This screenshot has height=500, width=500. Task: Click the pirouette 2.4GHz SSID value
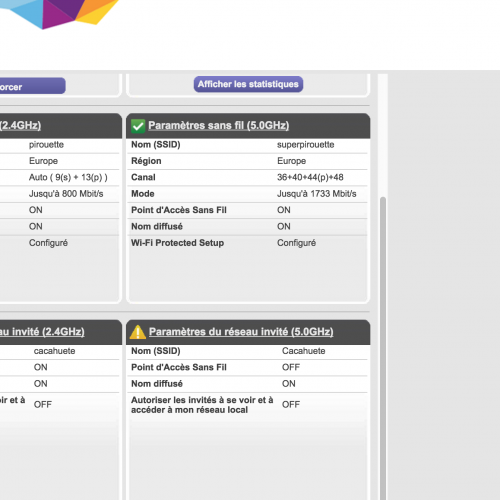click(46, 145)
